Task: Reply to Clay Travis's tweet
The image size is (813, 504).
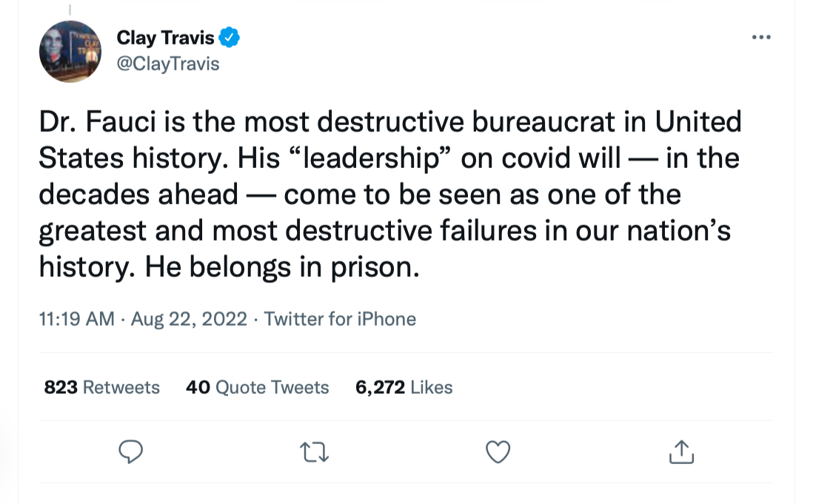Action: click(130, 451)
